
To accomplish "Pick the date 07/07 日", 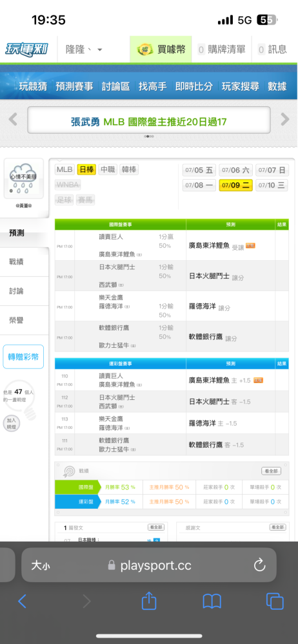I will (272, 170).
